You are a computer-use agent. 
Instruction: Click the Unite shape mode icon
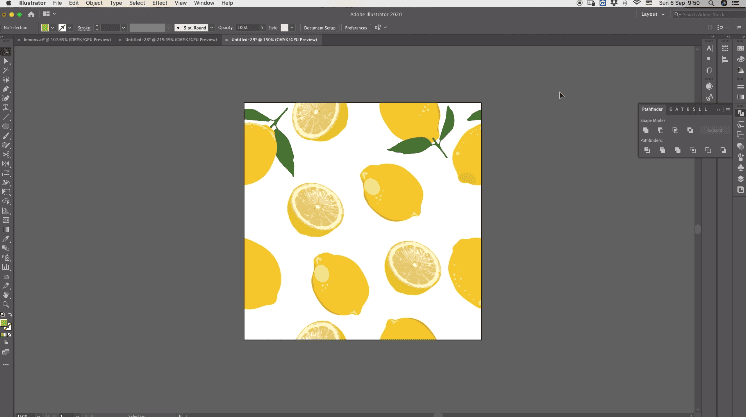tap(646, 130)
